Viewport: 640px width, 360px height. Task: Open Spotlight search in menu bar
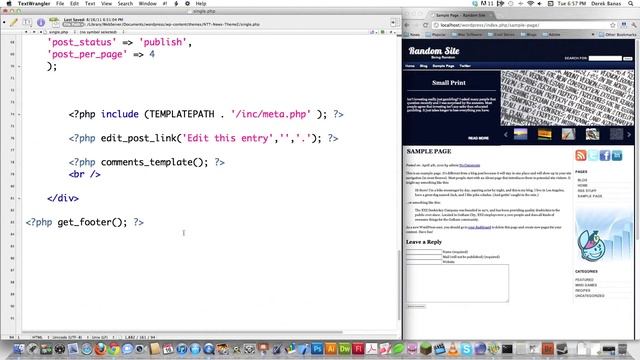631,3
